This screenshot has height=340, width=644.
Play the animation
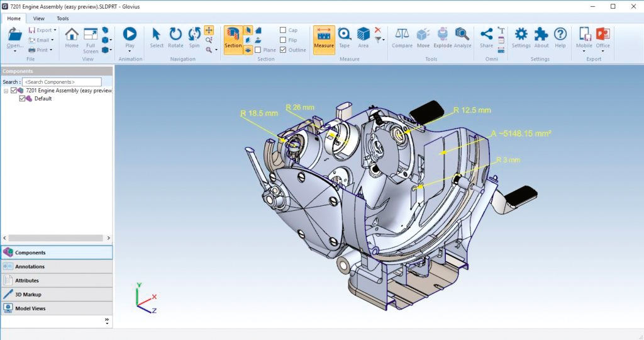click(x=130, y=38)
